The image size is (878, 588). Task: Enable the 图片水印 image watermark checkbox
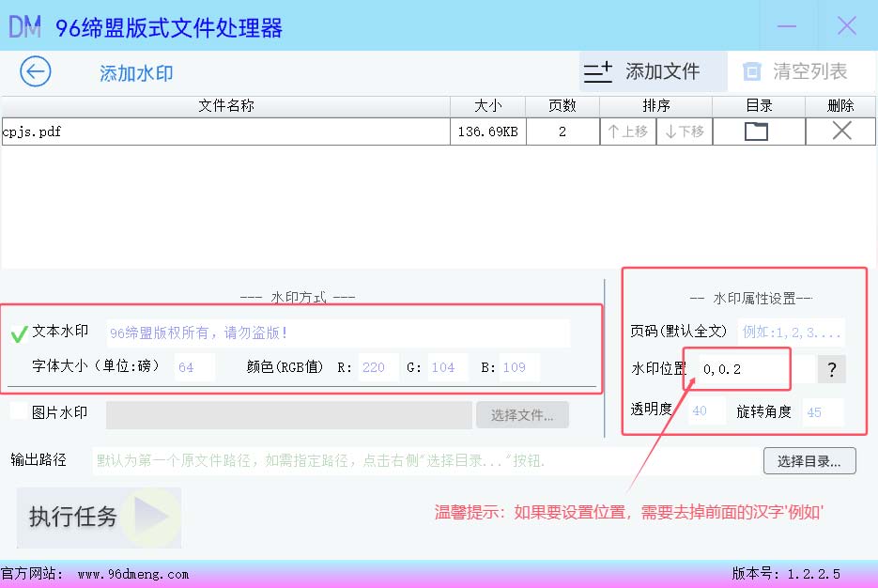(19, 411)
